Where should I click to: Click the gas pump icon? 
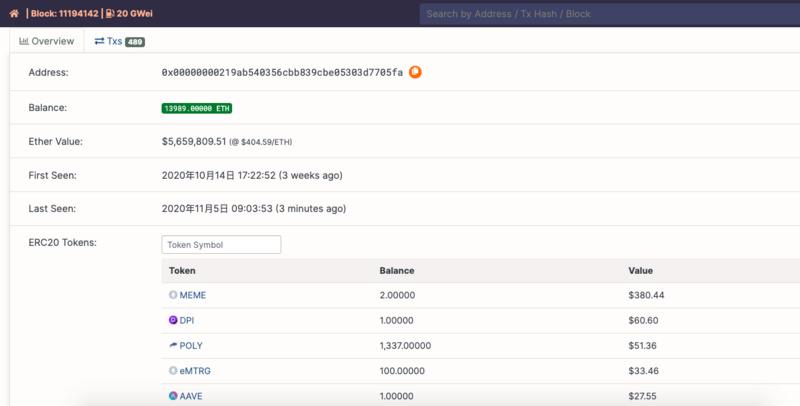110,14
